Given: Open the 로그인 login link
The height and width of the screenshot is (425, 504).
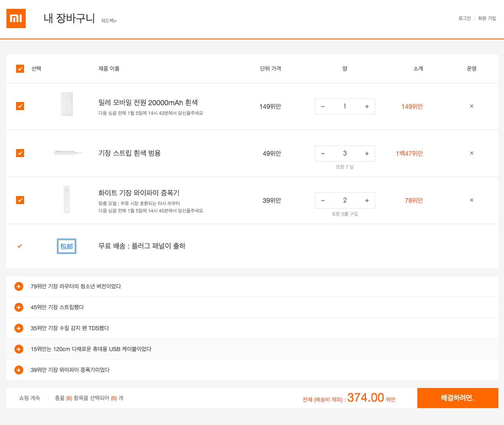Looking at the screenshot, I should tap(464, 18).
